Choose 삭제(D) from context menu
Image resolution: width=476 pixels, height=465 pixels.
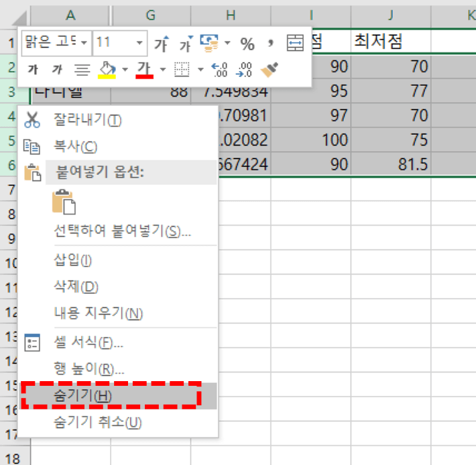click(119, 287)
